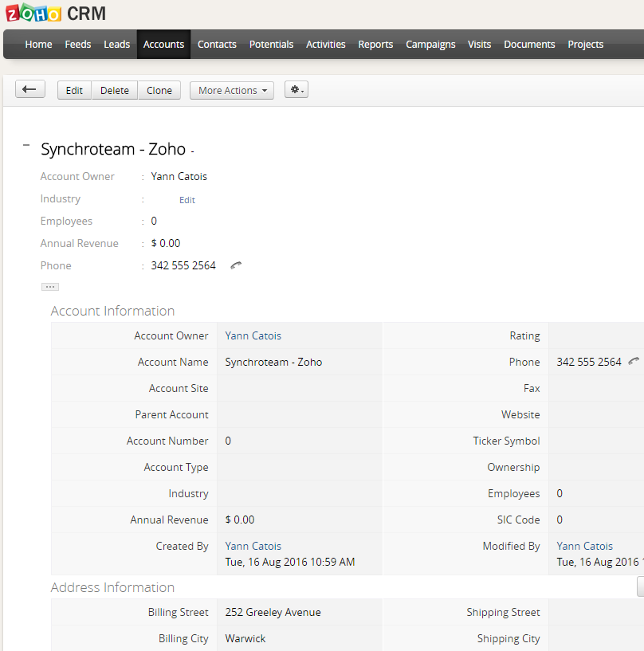Collapse the Synchroteam - Zoho header section
The height and width of the screenshot is (651, 644).
26,145
